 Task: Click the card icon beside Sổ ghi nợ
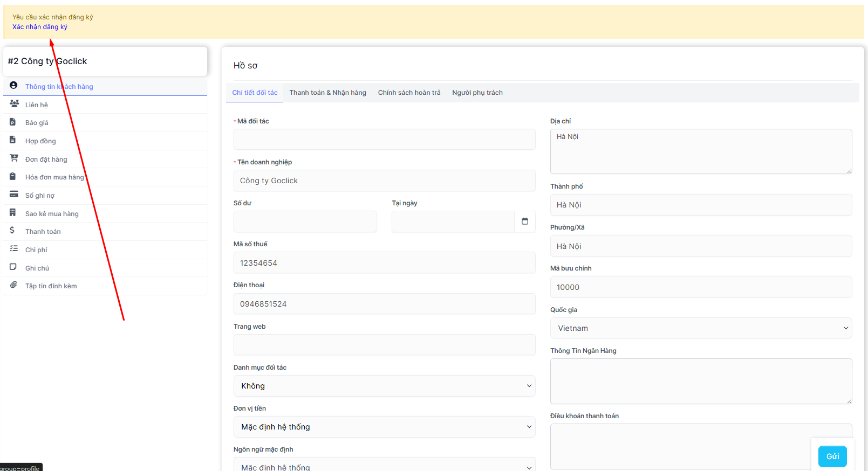tap(14, 195)
